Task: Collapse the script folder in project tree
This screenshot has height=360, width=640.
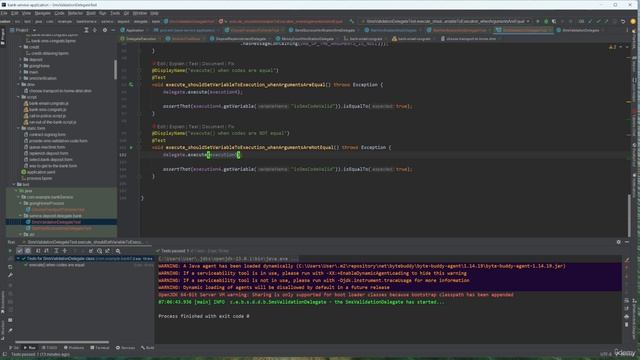Action: 18,97
